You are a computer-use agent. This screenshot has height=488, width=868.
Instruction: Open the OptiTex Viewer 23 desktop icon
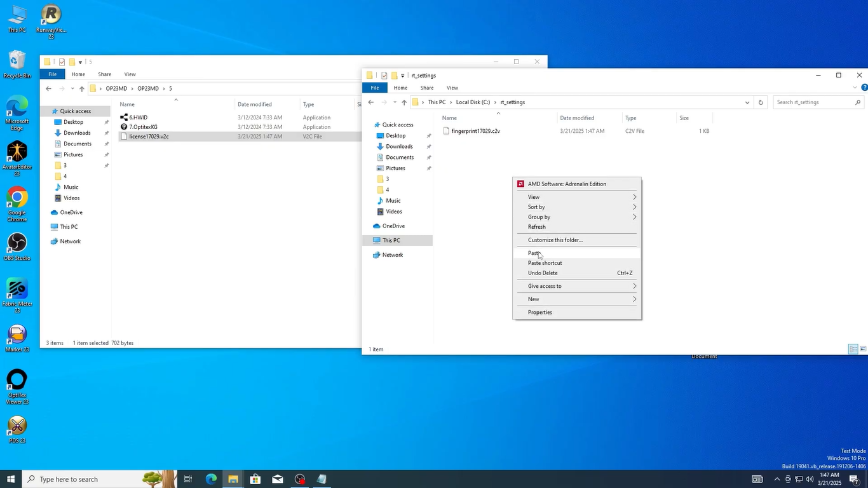[x=17, y=380]
